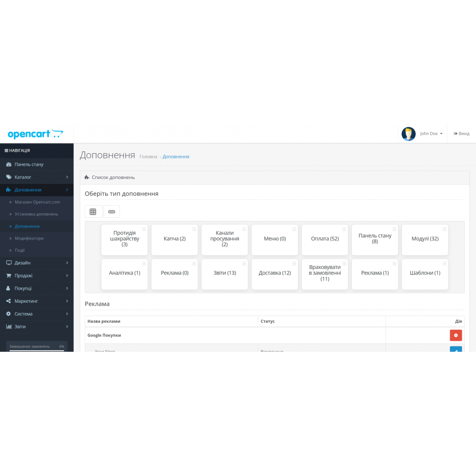Expand the Система sidebar menu
The width and height of the screenshot is (476, 476).
(x=23, y=314)
